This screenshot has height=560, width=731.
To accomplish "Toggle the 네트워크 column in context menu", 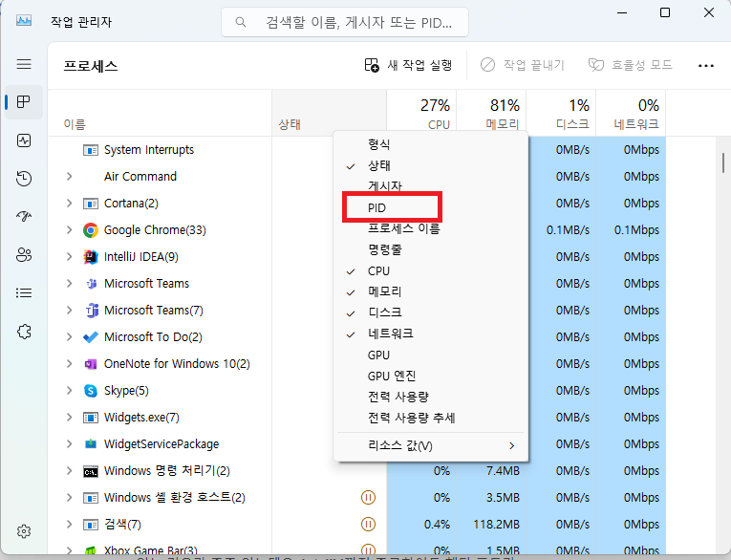I will (x=431, y=334).
